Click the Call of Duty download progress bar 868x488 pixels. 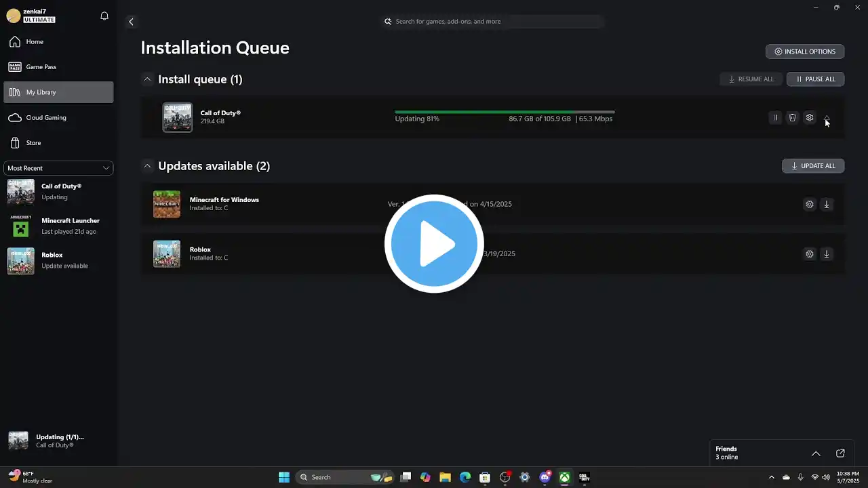click(x=505, y=112)
